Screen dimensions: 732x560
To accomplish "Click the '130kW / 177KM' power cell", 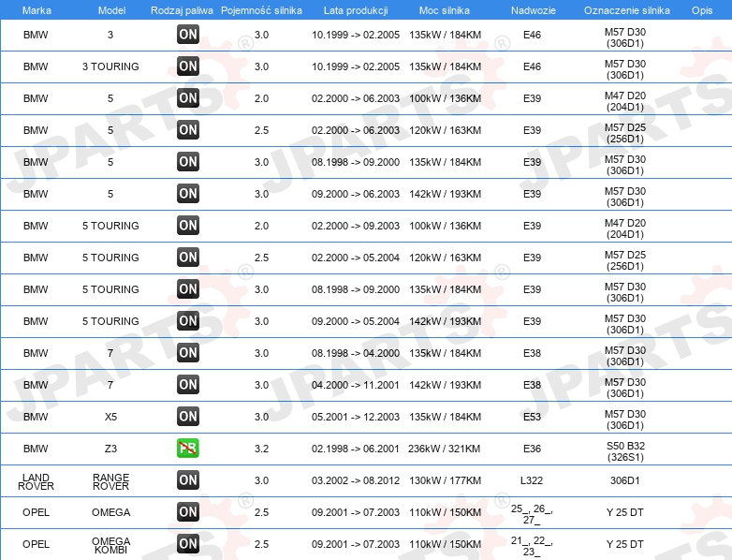I will pyautogui.click(x=445, y=480).
